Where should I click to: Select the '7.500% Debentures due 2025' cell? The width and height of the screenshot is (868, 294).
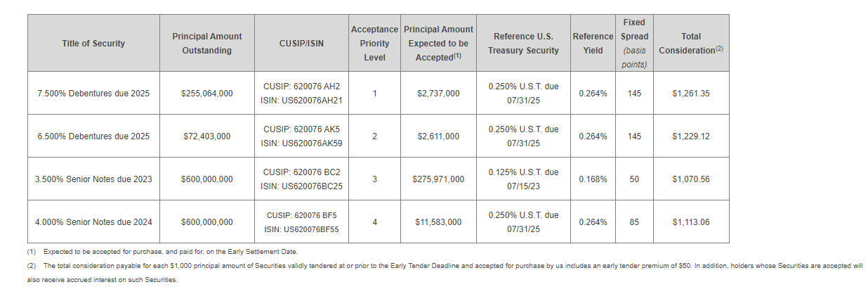tap(93, 94)
